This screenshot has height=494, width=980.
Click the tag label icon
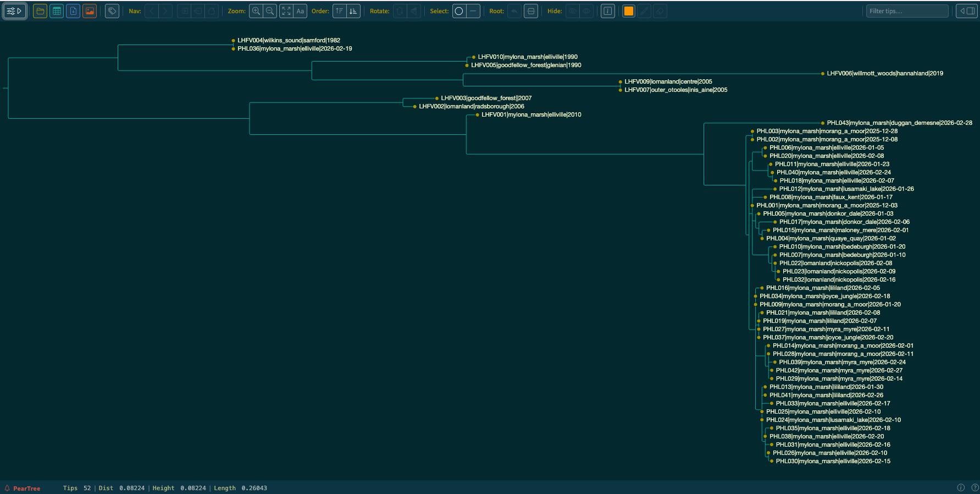pos(112,11)
